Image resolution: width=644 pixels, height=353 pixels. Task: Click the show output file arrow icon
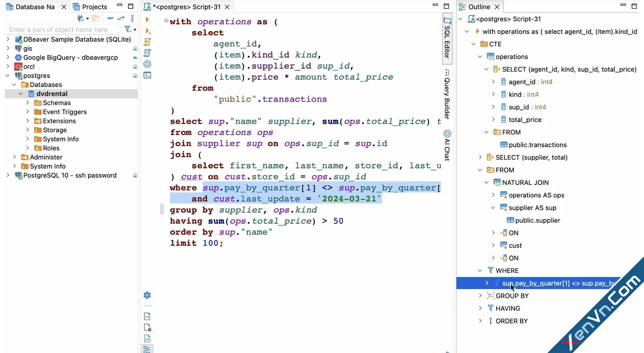pos(147,316)
